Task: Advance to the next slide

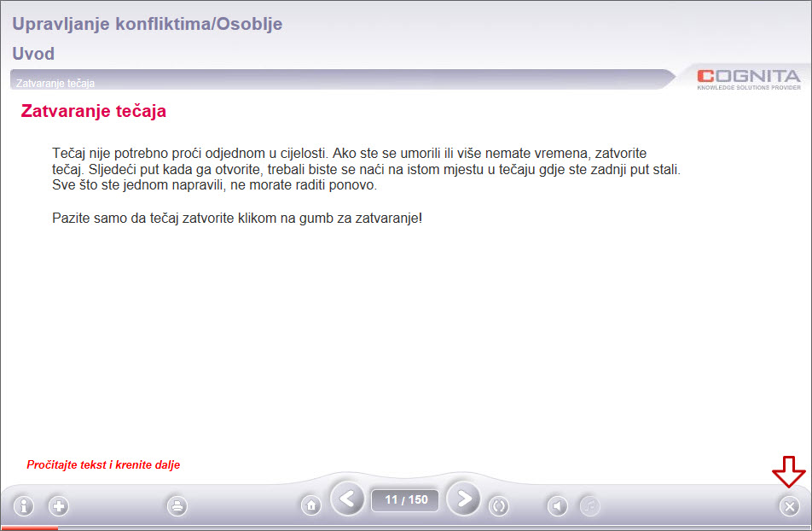Action: coord(464,499)
